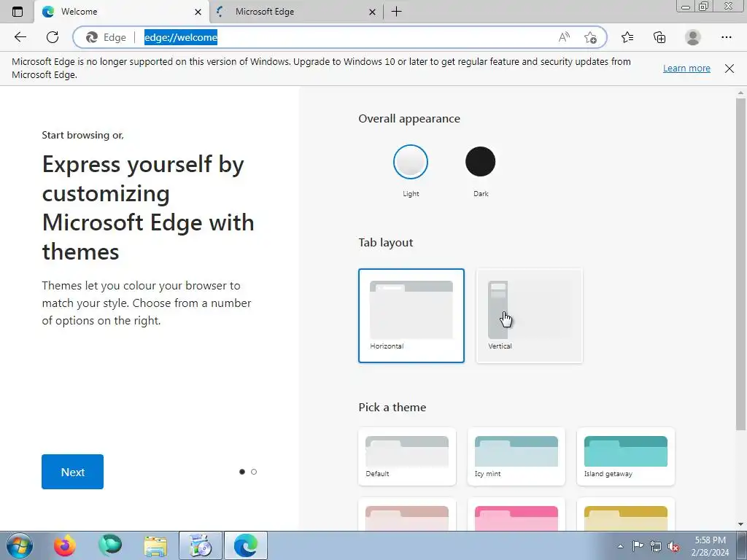Close the Microsoft Edge tab
This screenshot has width=747, height=560.
pos(373,12)
